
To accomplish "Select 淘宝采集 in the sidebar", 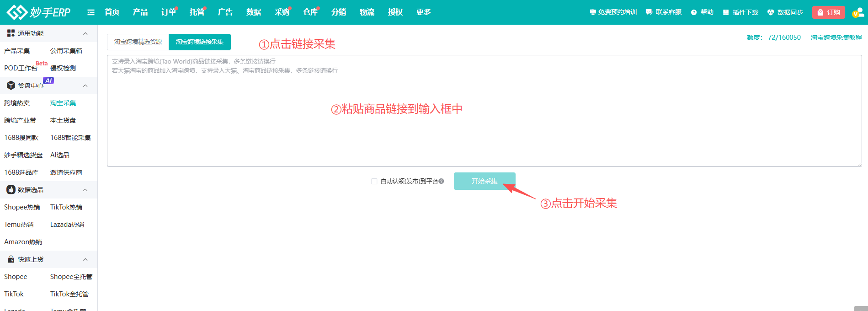I will coord(63,103).
